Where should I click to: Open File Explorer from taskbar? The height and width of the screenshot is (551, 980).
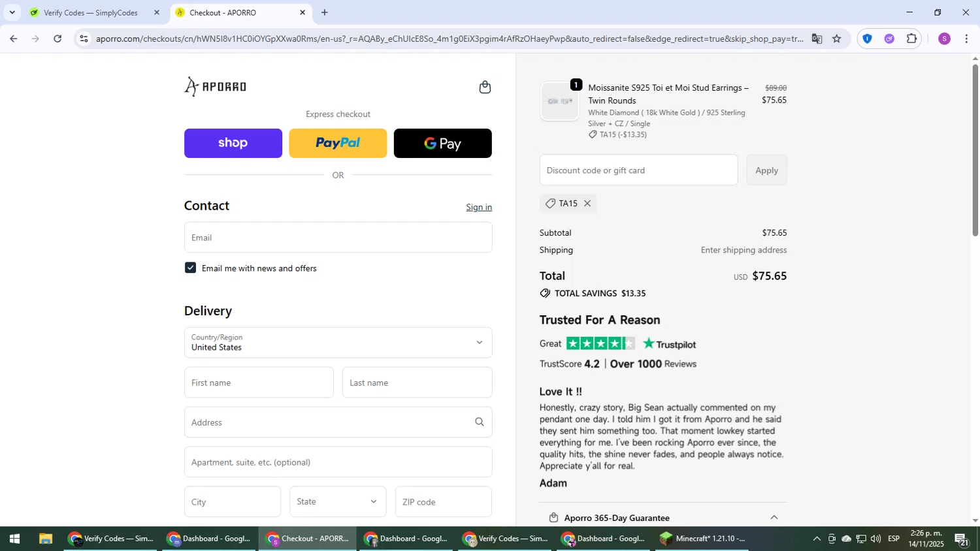(45, 539)
